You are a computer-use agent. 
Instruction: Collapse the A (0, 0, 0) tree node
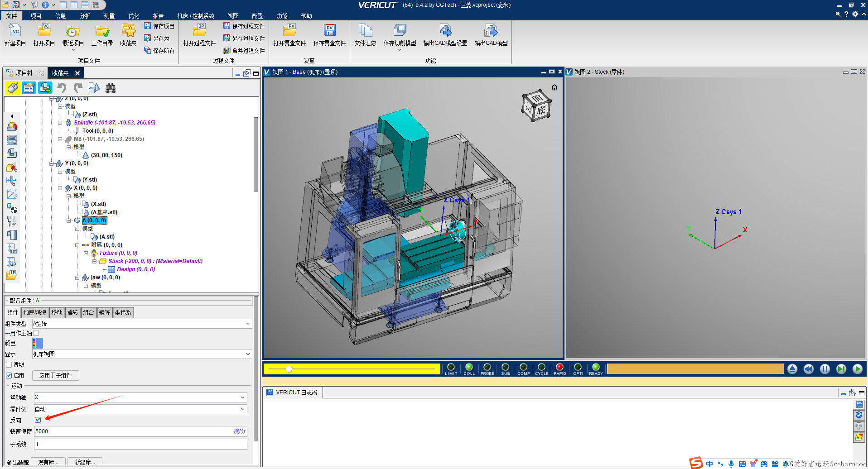click(x=69, y=220)
